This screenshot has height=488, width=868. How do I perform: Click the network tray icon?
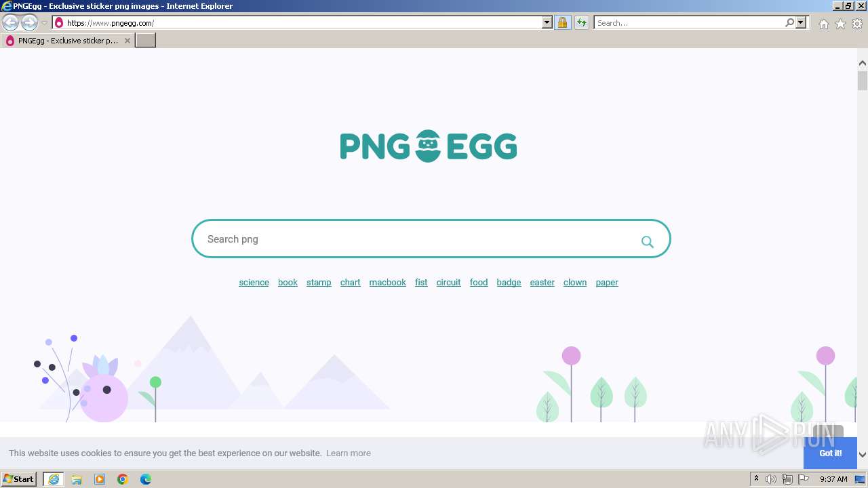787,479
